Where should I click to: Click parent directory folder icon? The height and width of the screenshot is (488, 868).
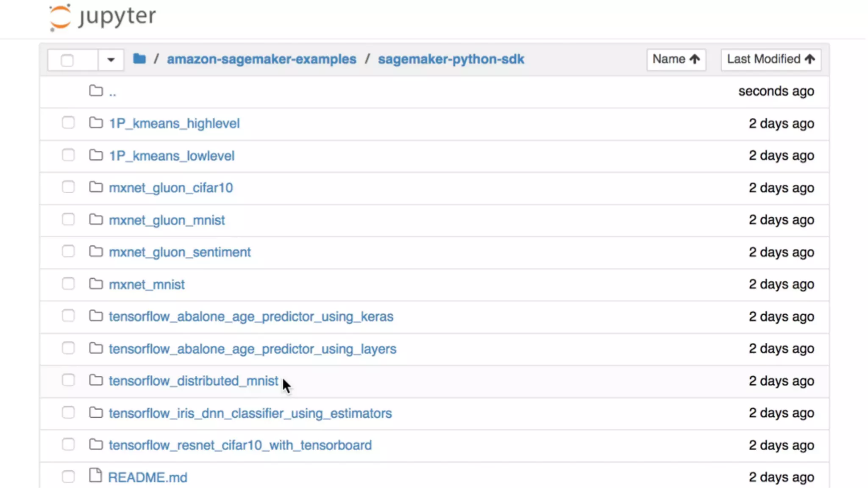(96, 91)
